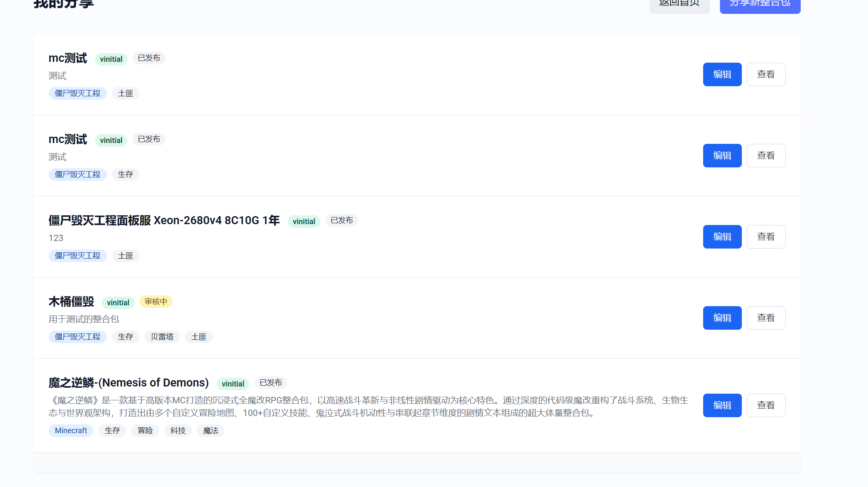This screenshot has width=868, height=487.
Task: Click 返回首页 button at the top
Action: 679,4
